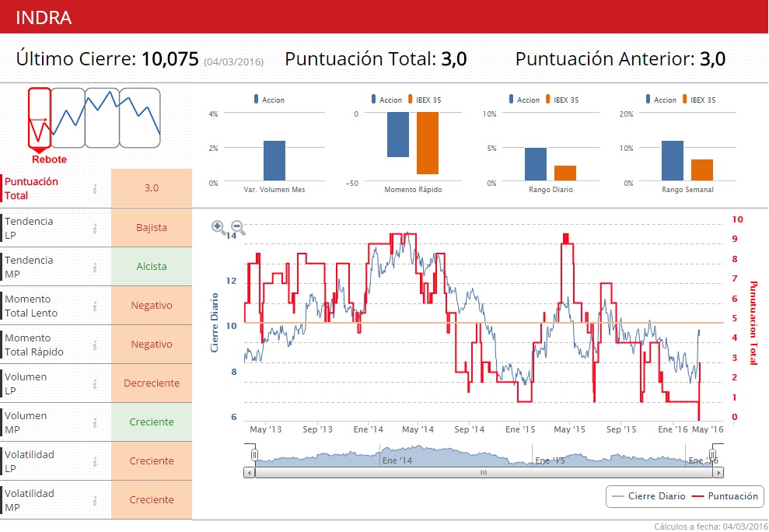769x532 pixels.
Task: Click Creciente value of Volatilidad LP
Action: (152, 461)
